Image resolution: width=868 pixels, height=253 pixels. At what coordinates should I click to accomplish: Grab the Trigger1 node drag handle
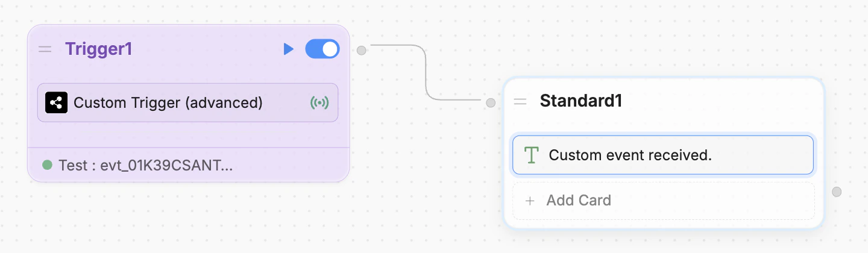coord(45,49)
